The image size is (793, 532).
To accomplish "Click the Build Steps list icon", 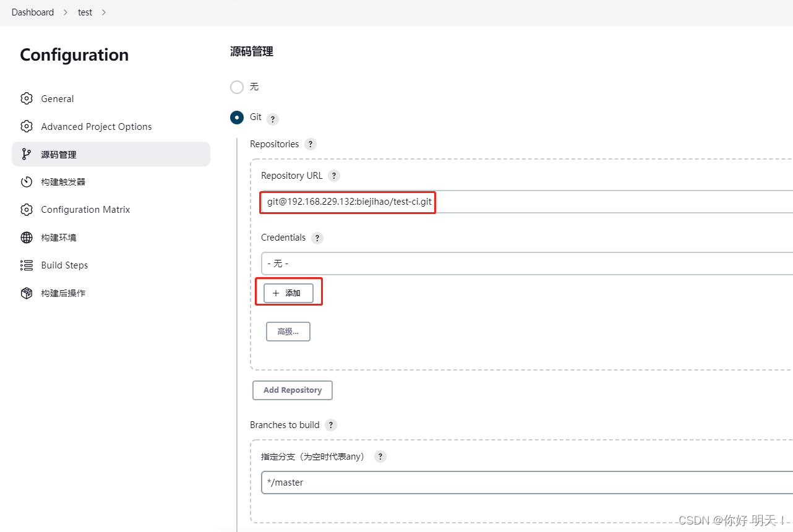I will coord(27,265).
